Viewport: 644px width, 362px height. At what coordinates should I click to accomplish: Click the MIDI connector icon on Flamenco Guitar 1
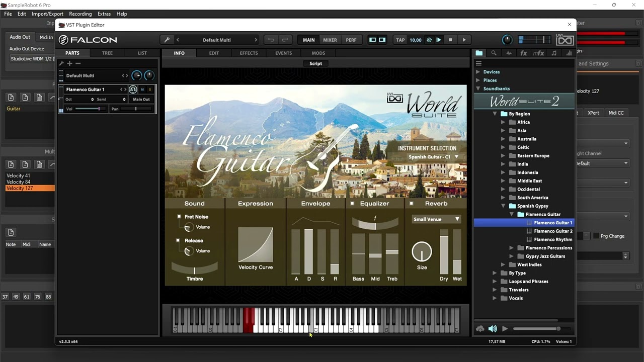(x=133, y=89)
